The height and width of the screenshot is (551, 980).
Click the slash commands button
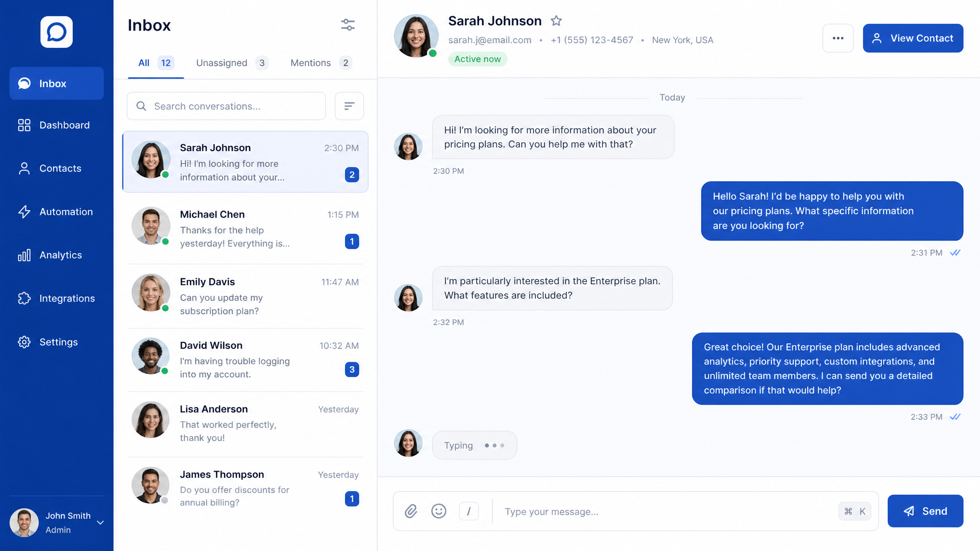469,511
